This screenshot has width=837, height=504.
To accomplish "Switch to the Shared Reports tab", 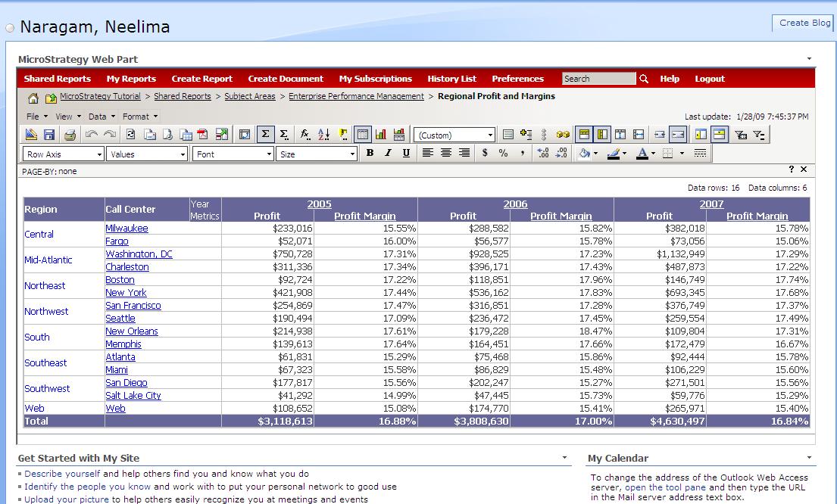I will [58, 78].
